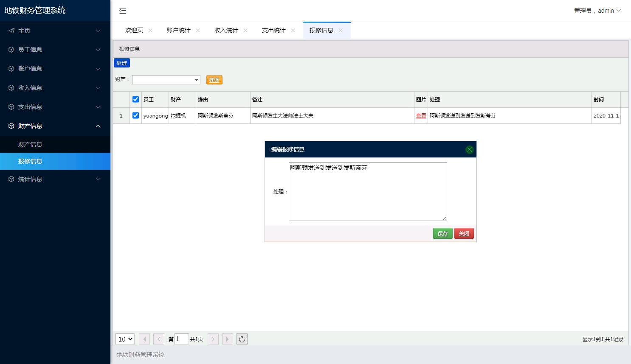The width and height of the screenshot is (631, 364).
Task: Click the 2020-11-17 time cell
Action: pos(606,115)
